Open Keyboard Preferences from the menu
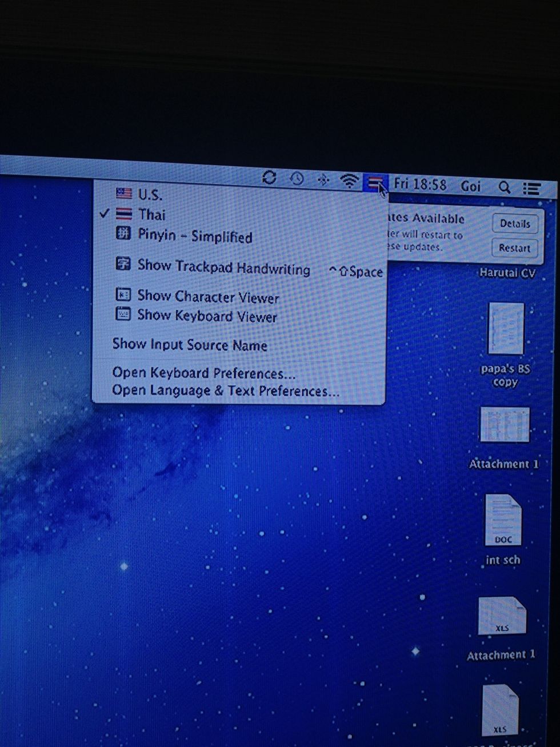Image resolution: width=560 pixels, height=747 pixels. pos(205,373)
